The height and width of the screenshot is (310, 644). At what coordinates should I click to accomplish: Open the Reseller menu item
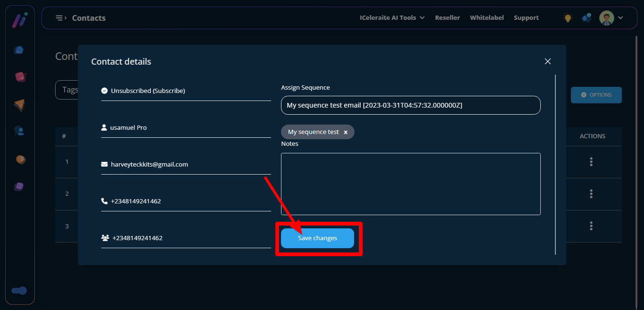point(447,18)
